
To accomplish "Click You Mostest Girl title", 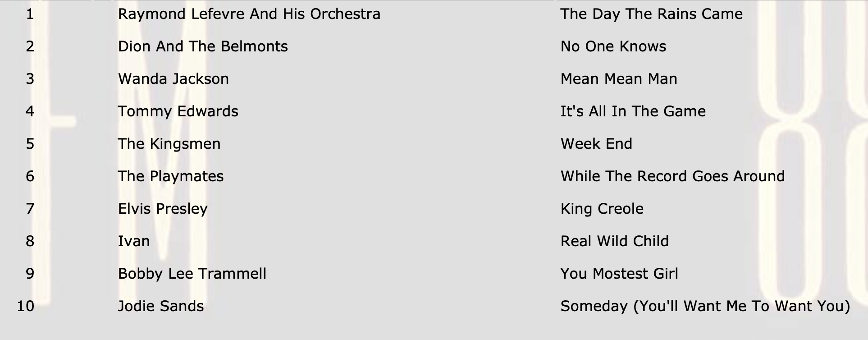I will (x=619, y=274).
